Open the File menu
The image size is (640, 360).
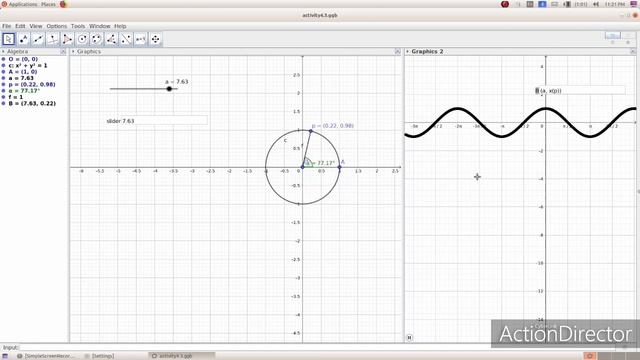(7, 26)
